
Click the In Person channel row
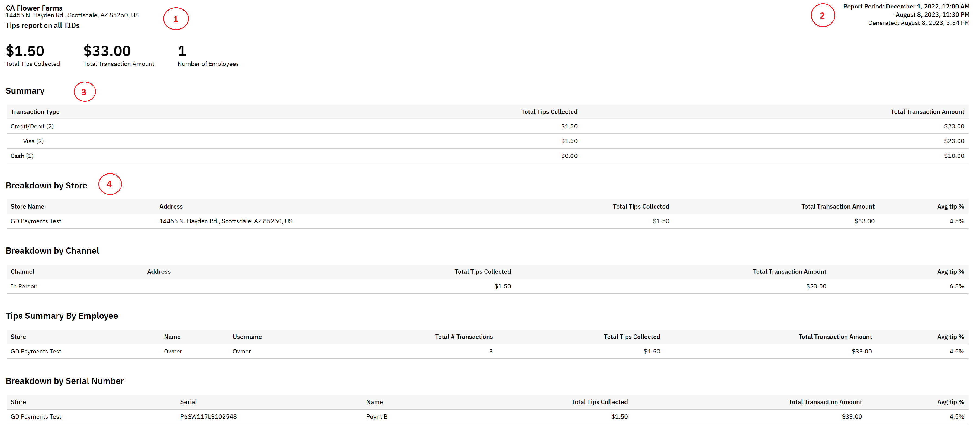click(487, 287)
